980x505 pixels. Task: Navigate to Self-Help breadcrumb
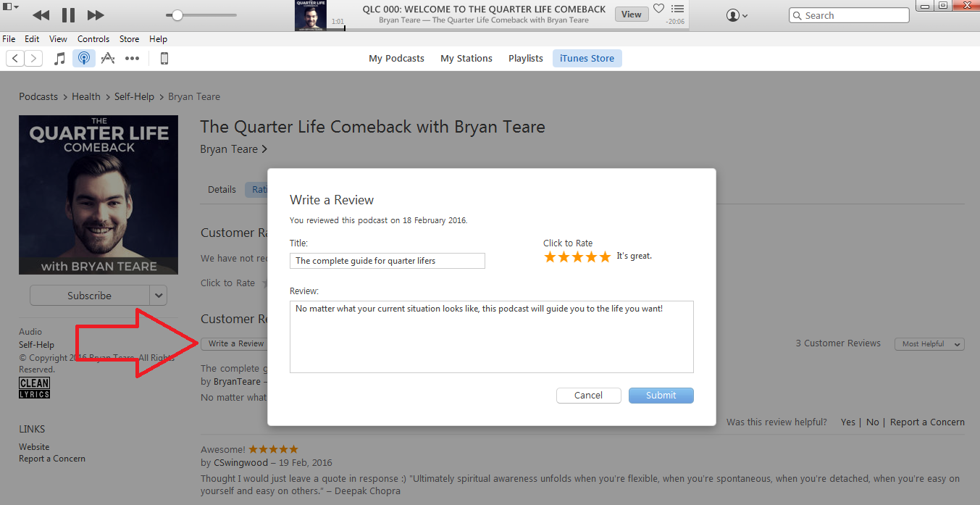coord(135,96)
